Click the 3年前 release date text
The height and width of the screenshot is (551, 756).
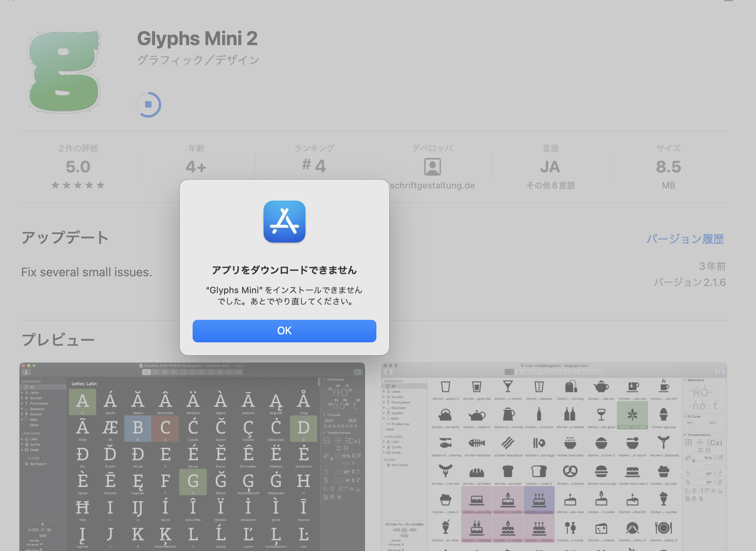coord(712,266)
